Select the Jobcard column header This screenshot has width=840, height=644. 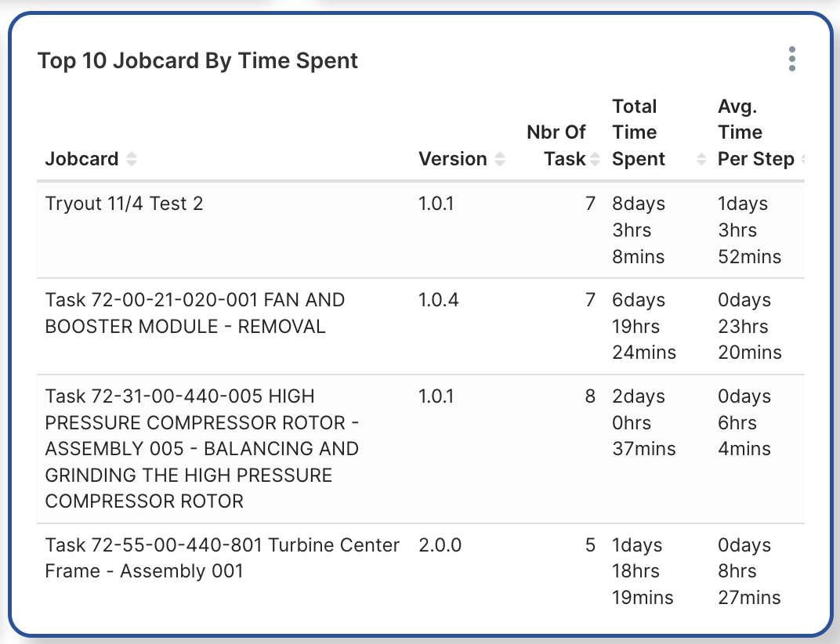81,158
